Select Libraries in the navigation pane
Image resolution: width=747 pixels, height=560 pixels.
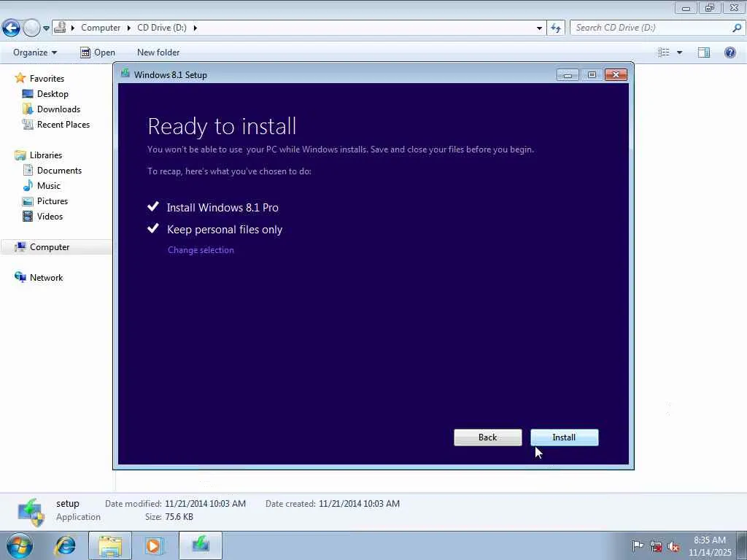click(46, 155)
